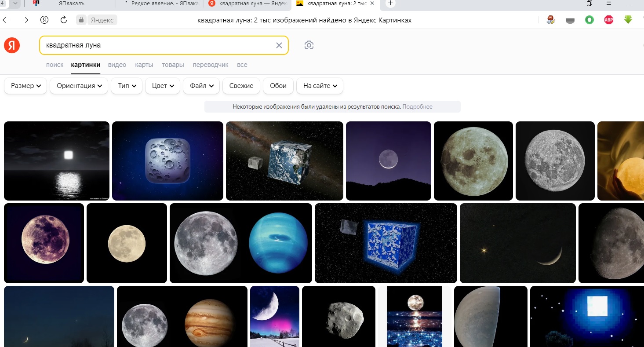Clear the search query with the X
Screen dimensions: 644x347
pyautogui.click(x=279, y=45)
